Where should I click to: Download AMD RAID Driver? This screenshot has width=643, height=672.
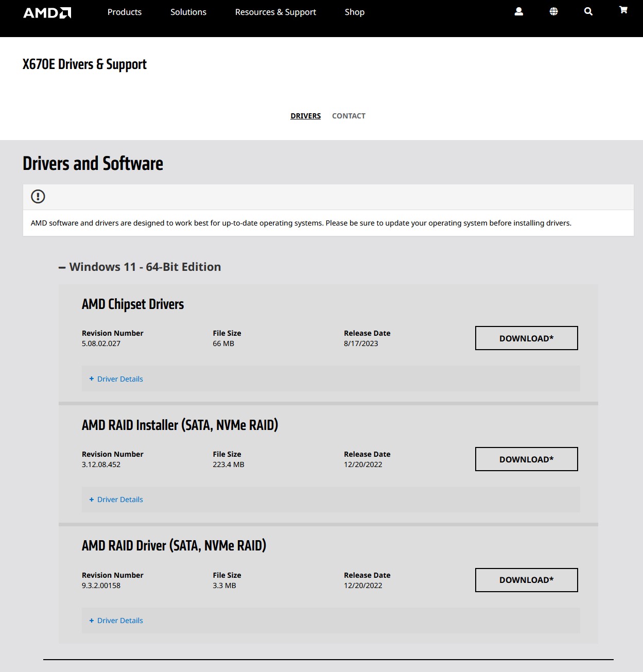coord(526,580)
